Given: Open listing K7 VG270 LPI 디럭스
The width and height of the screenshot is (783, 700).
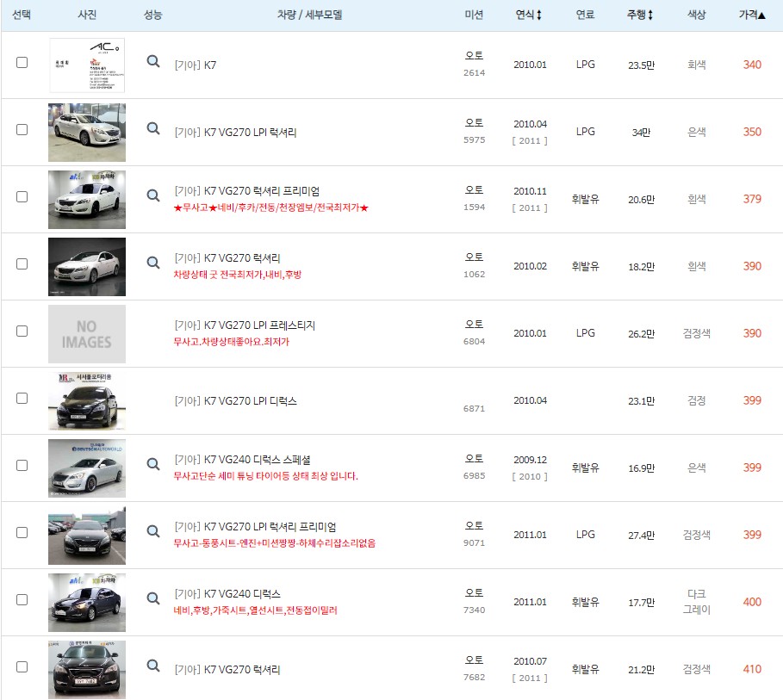Looking at the screenshot, I should (x=235, y=401).
